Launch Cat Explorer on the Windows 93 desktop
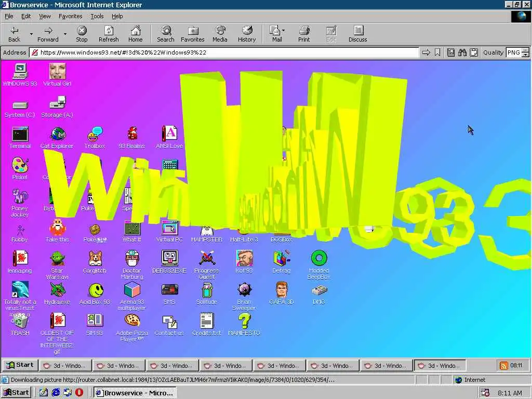This screenshot has height=399, width=532. (57, 137)
